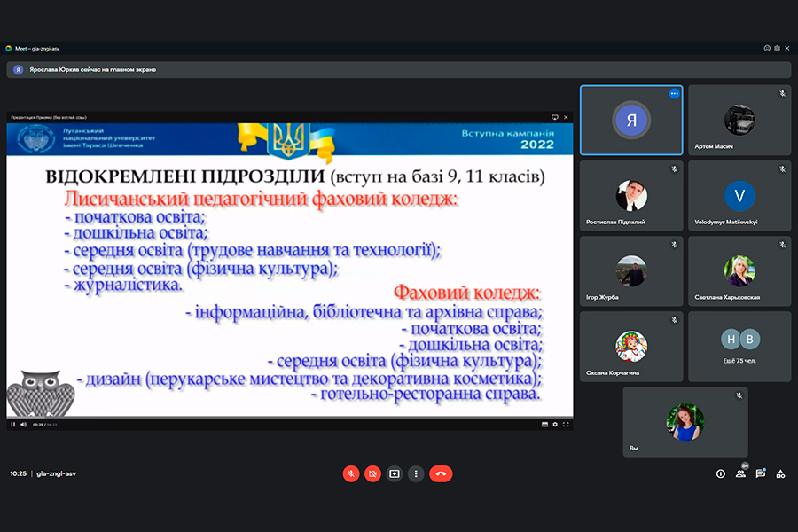Click 'ВІДОКРЕМЛЕНІ ПІДРОЗДІЛИ' slide heading
Image resolution: width=798 pixels, height=532 pixels.
pos(184,176)
